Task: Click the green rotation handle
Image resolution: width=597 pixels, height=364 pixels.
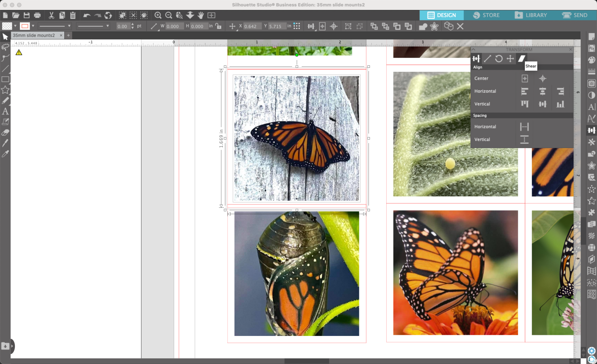Action: tap(297, 55)
